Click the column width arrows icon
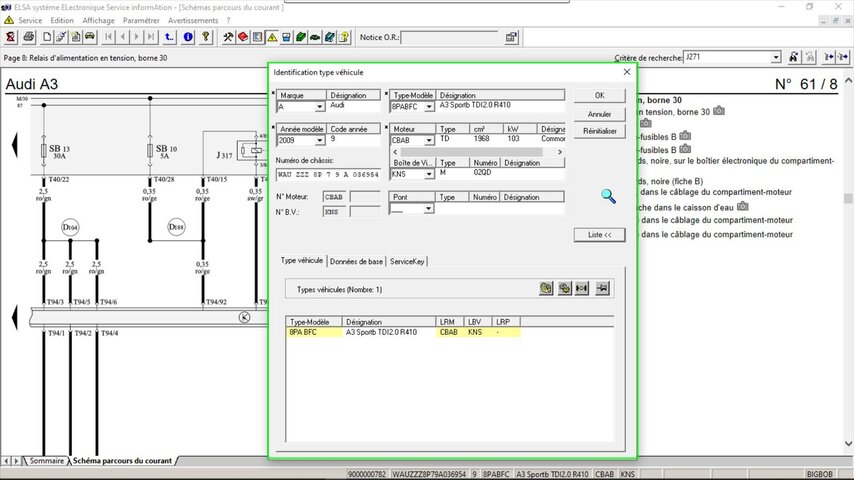Screen dimensions: 854x480 pyautogui.click(x=582, y=288)
